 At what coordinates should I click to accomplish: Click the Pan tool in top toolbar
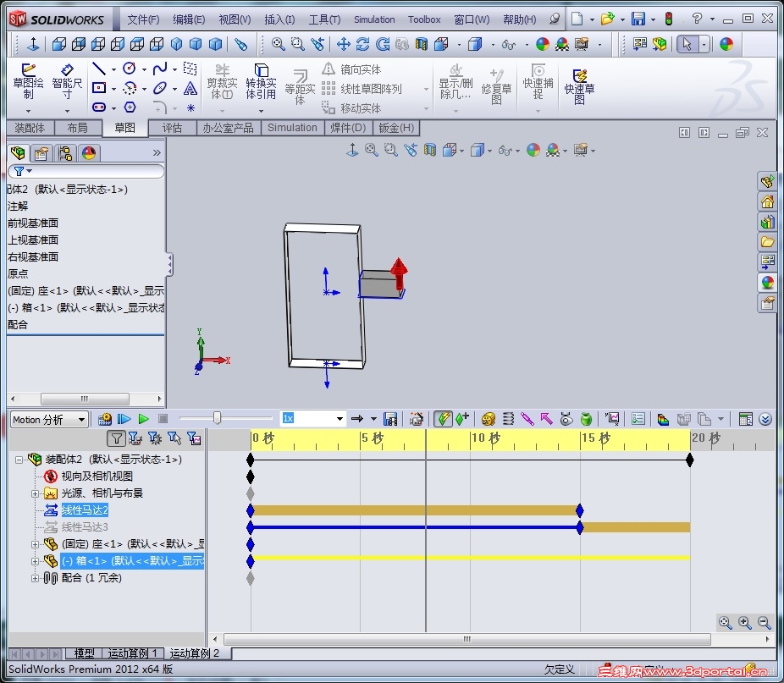point(344,44)
